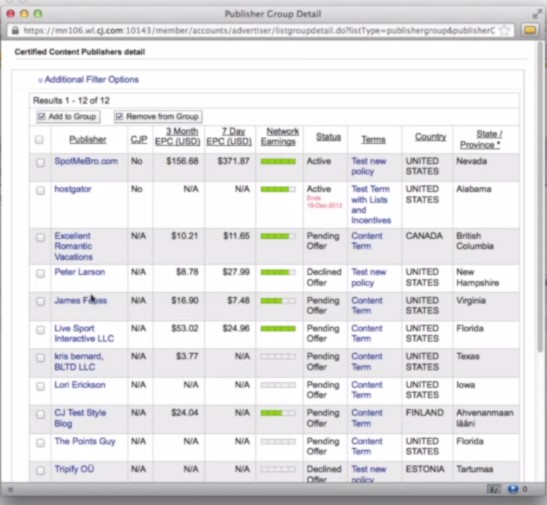Open SpotMeBro.com's Test new policy terms

pyautogui.click(x=369, y=166)
